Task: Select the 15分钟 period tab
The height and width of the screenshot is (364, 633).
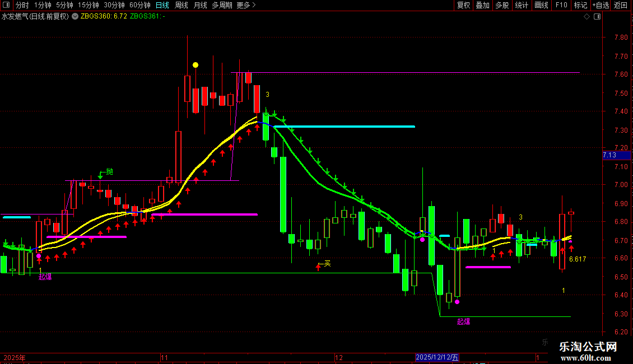Action: 89,5
